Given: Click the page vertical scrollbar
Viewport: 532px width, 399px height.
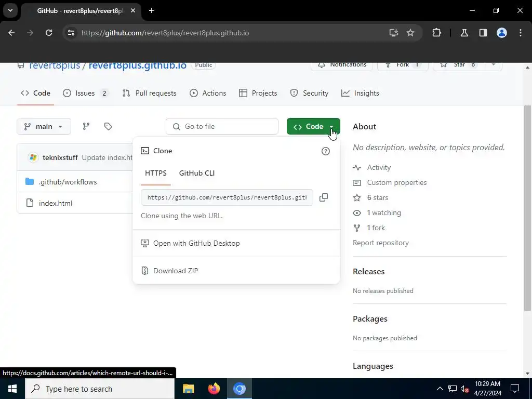Looking at the screenshot, I should [527, 208].
